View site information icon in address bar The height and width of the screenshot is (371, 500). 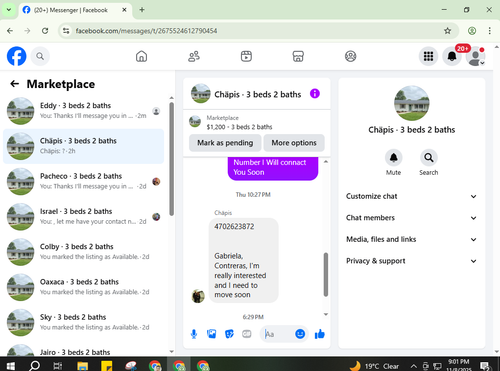coord(66,31)
